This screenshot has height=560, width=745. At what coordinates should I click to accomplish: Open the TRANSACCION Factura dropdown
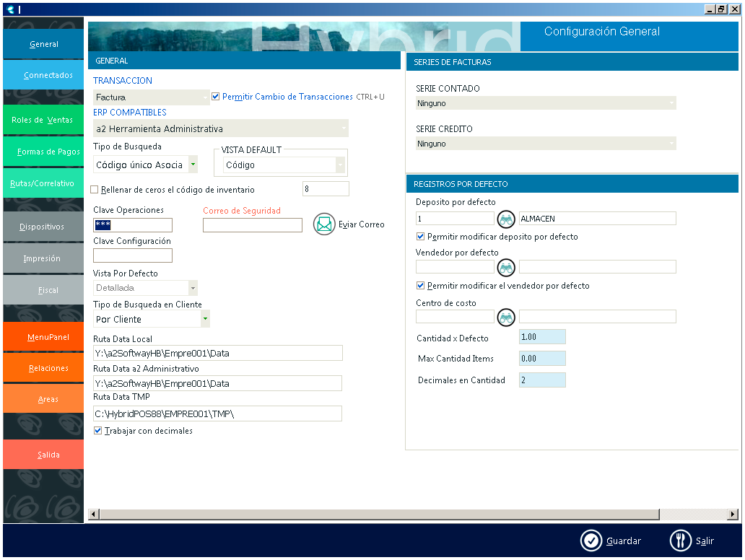point(151,97)
